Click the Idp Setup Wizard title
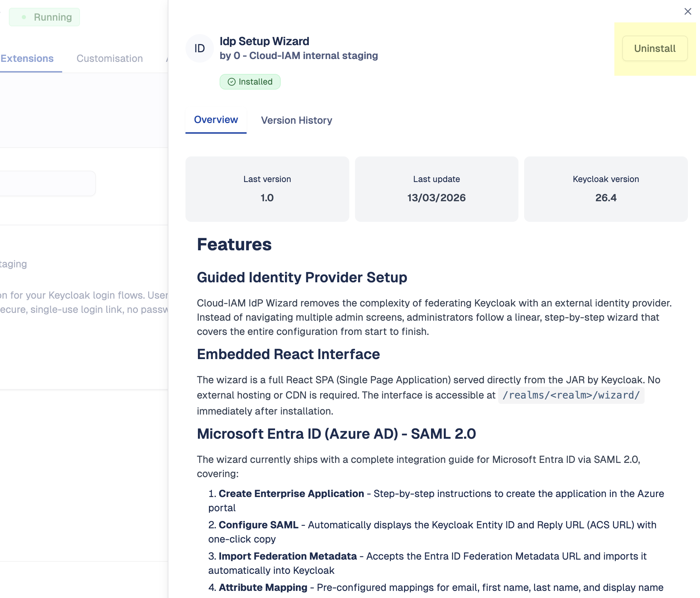Image resolution: width=700 pixels, height=598 pixels. [x=264, y=41]
